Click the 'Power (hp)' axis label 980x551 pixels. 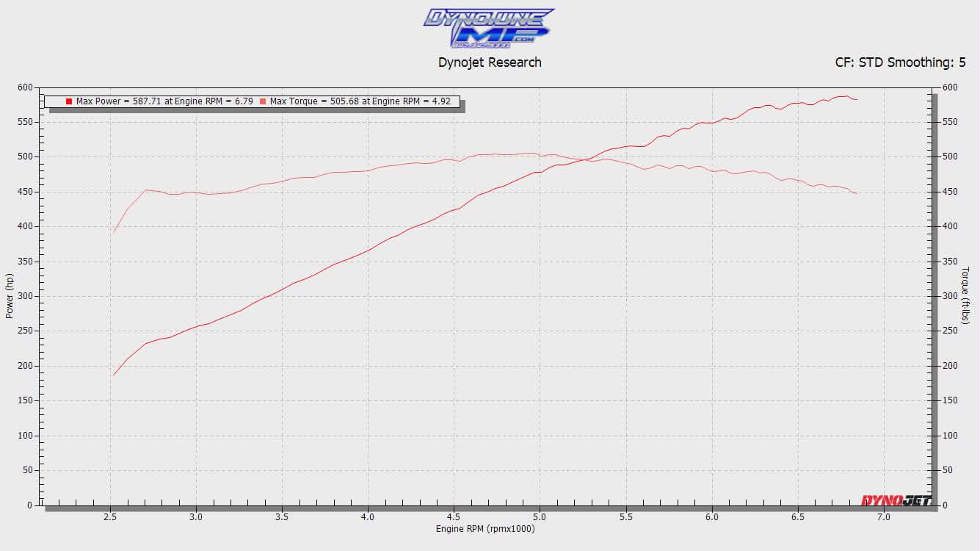tap(10, 296)
